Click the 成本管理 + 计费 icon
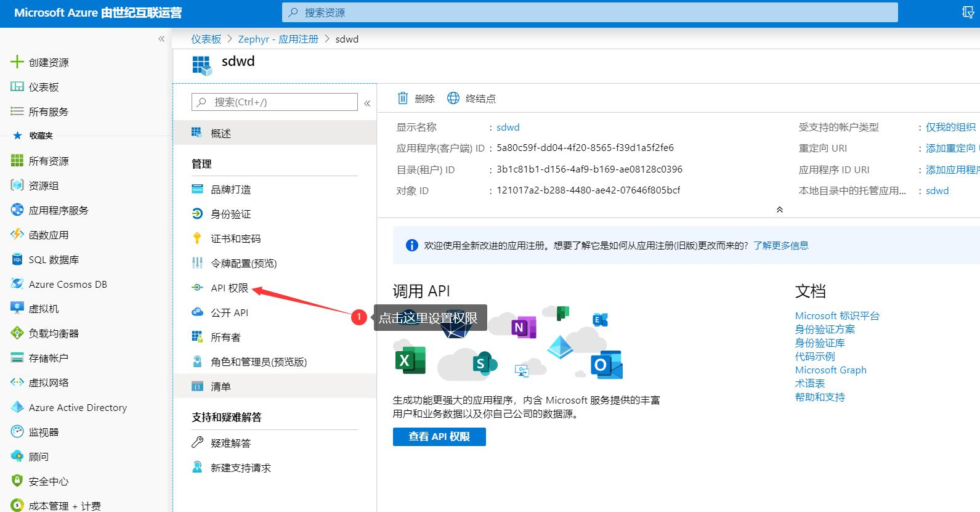Image resolution: width=980 pixels, height=512 pixels. [17, 505]
